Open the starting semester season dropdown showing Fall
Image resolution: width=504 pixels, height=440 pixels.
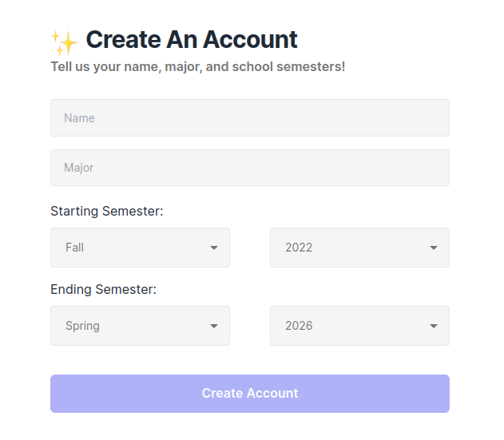[x=140, y=248]
